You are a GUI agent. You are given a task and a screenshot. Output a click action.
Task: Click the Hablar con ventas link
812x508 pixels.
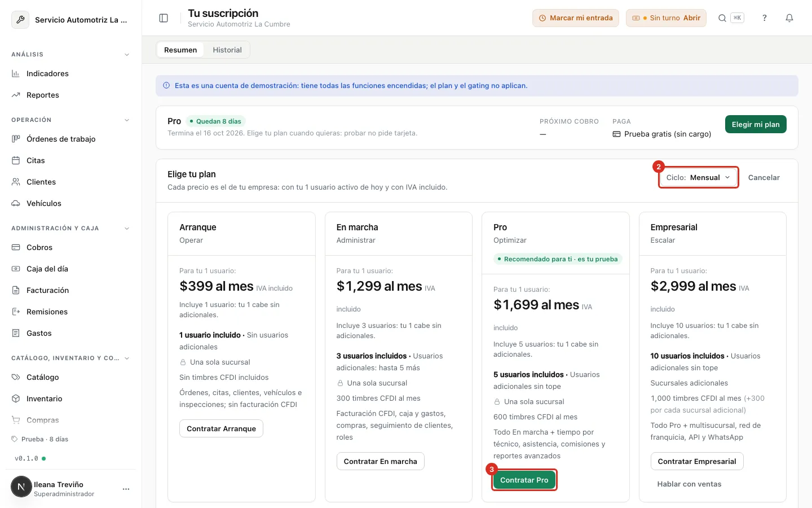(689, 484)
